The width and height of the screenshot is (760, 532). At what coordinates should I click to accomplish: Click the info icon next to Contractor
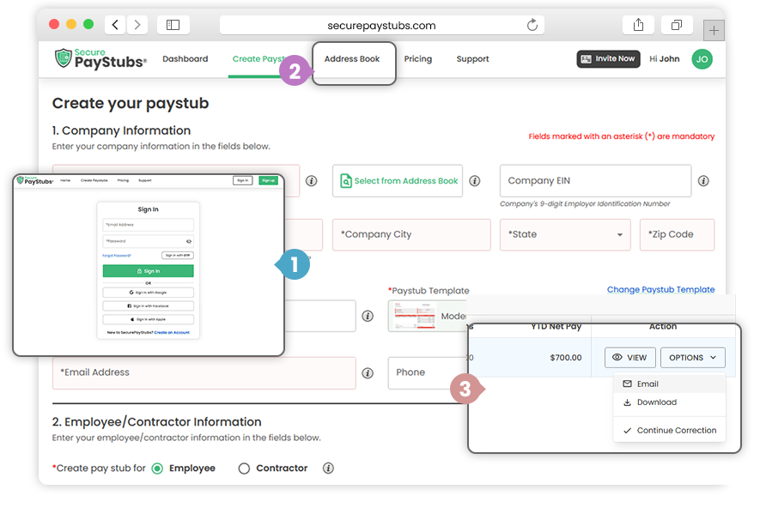(x=328, y=469)
